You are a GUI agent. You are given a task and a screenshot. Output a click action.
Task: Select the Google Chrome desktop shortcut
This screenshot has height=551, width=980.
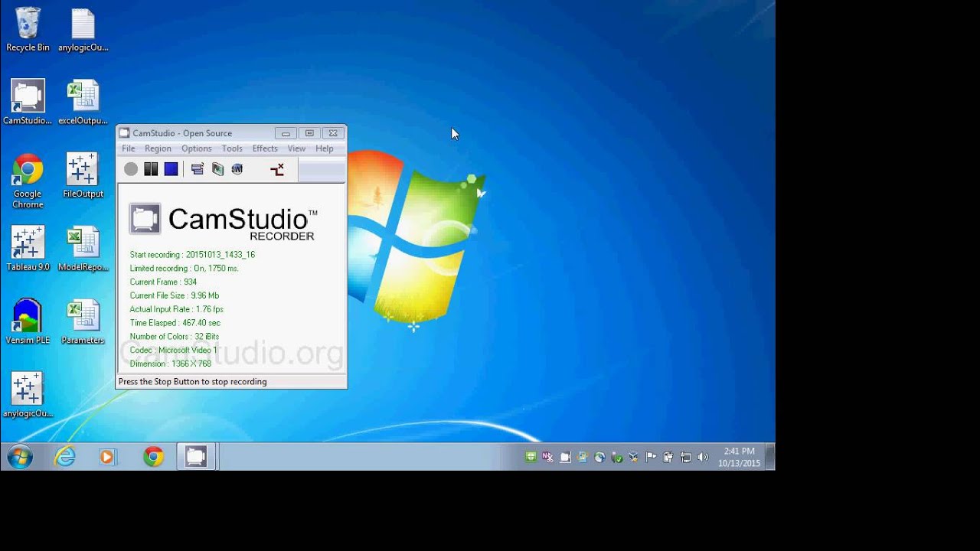pyautogui.click(x=28, y=181)
